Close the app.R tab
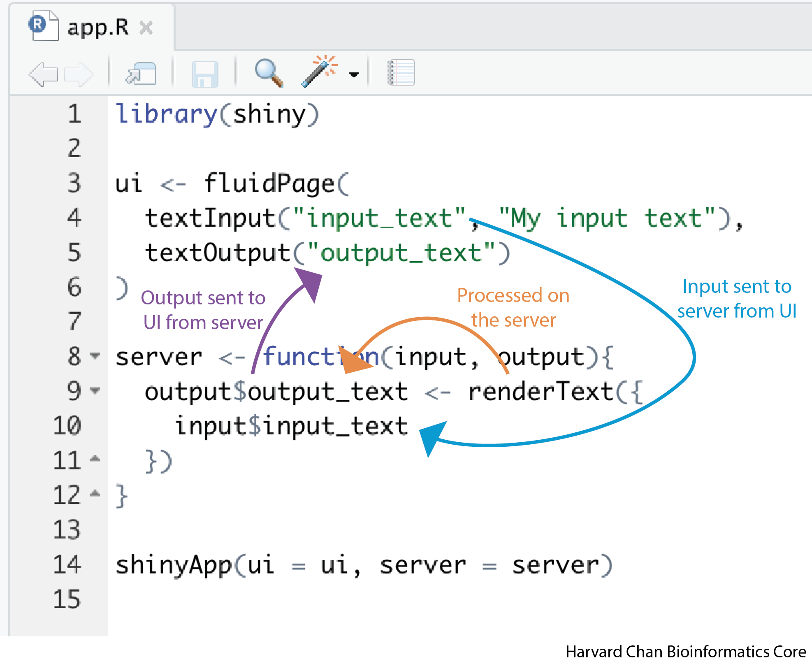This screenshot has width=812, height=666. coord(146,28)
